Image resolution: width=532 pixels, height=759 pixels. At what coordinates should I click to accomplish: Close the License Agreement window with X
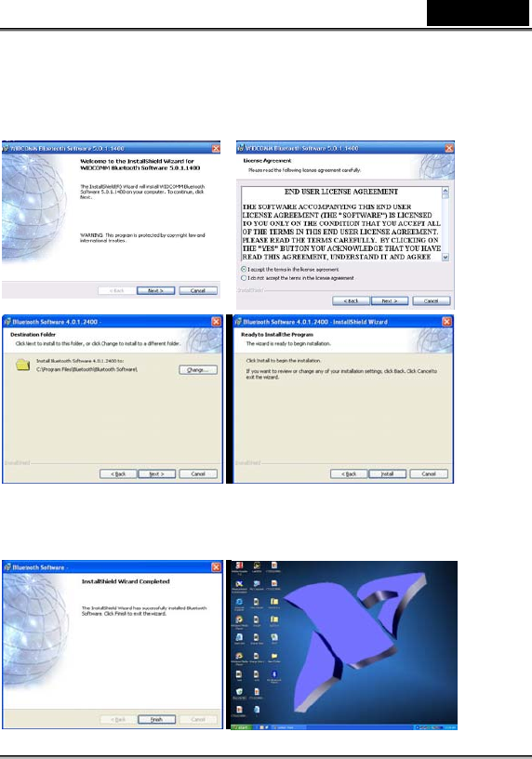click(449, 148)
